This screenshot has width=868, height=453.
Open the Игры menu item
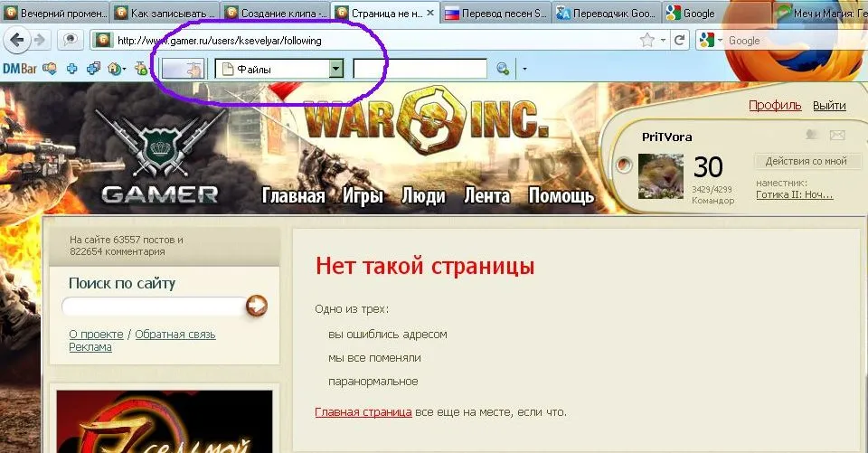pyautogui.click(x=363, y=195)
